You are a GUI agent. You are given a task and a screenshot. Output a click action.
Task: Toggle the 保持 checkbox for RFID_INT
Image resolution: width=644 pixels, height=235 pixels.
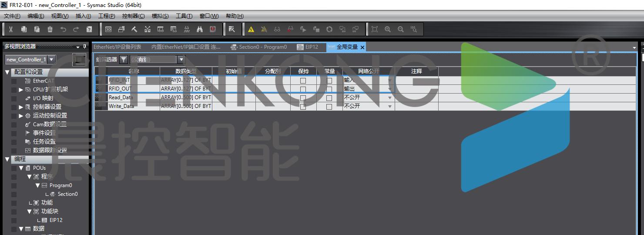[303, 81]
